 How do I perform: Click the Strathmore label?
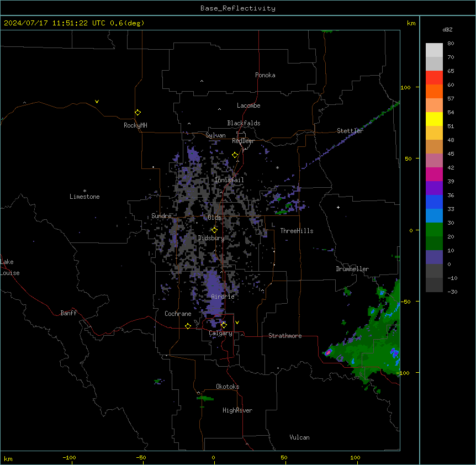(x=285, y=336)
